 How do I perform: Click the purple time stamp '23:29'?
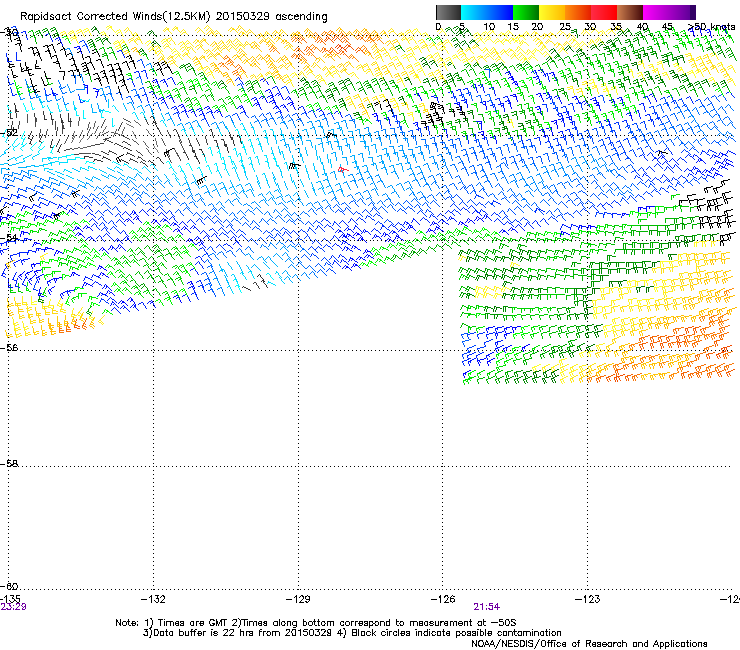(x=13, y=607)
